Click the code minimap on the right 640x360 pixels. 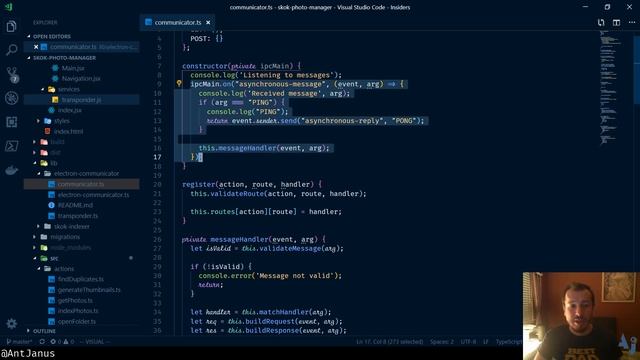610,88
